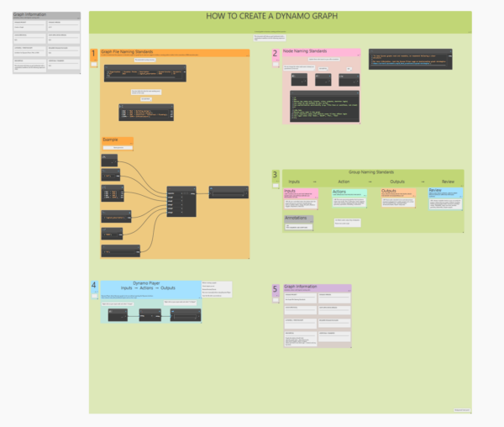Click the Group Naming Standards title
Image resolution: width=504 pixels, height=427 pixels.
(371, 172)
